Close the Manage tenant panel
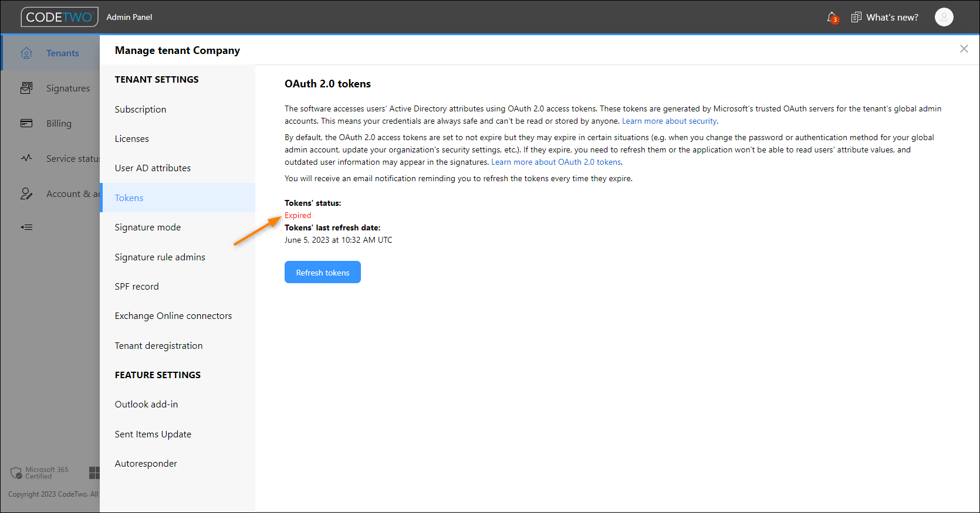The height and width of the screenshot is (513, 980). click(x=964, y=49)
